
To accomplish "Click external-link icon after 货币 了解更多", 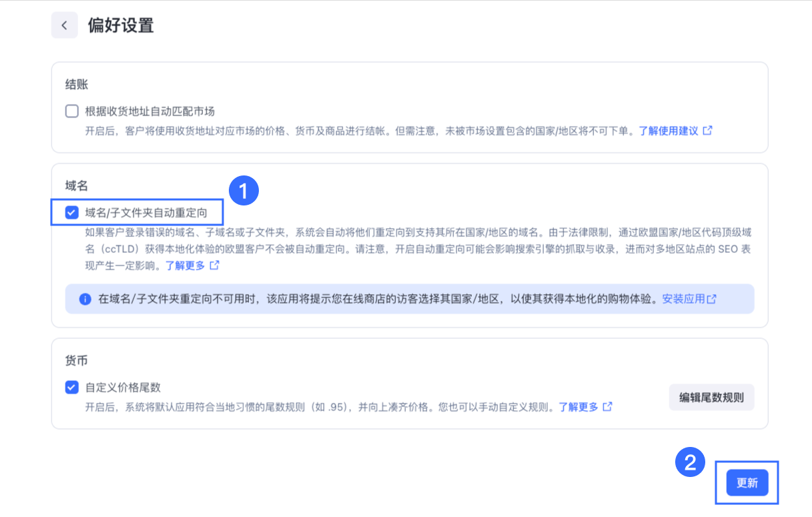I will coord(607,406).
